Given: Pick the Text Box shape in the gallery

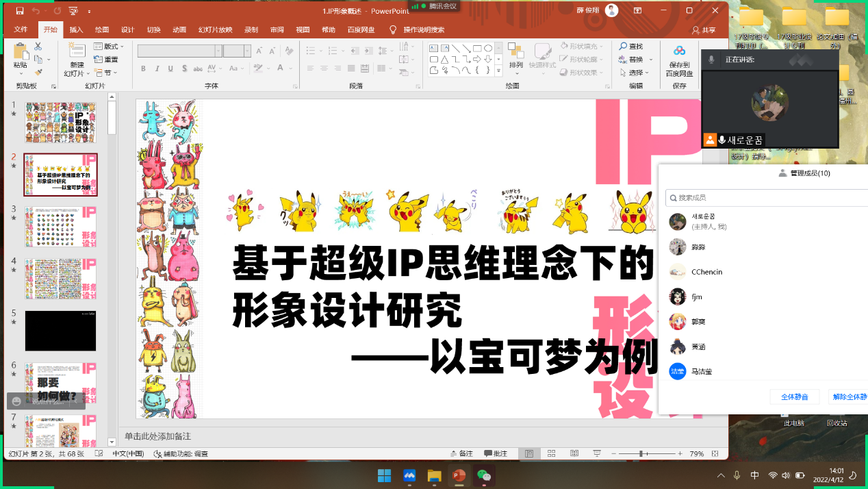Looking at the screenshot, I should (434, 48).
